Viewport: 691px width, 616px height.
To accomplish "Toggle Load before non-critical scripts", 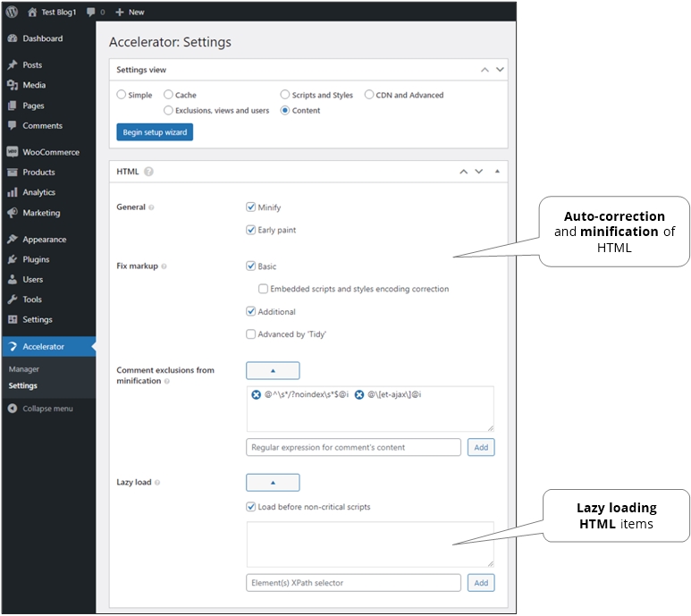I will click(251, 507).
